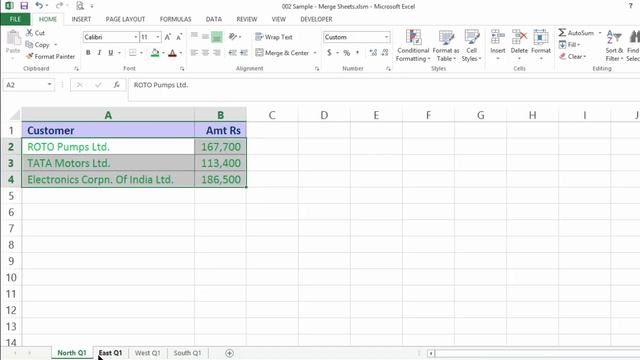Add a new sheet with plus button
640x360 pixels.
[x=229, y=353]
